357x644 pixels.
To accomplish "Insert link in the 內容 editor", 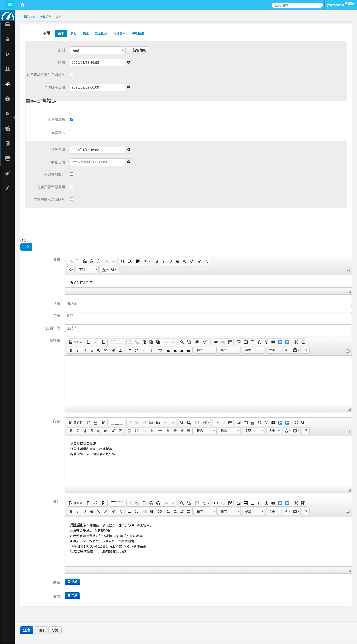I will 216,423.
